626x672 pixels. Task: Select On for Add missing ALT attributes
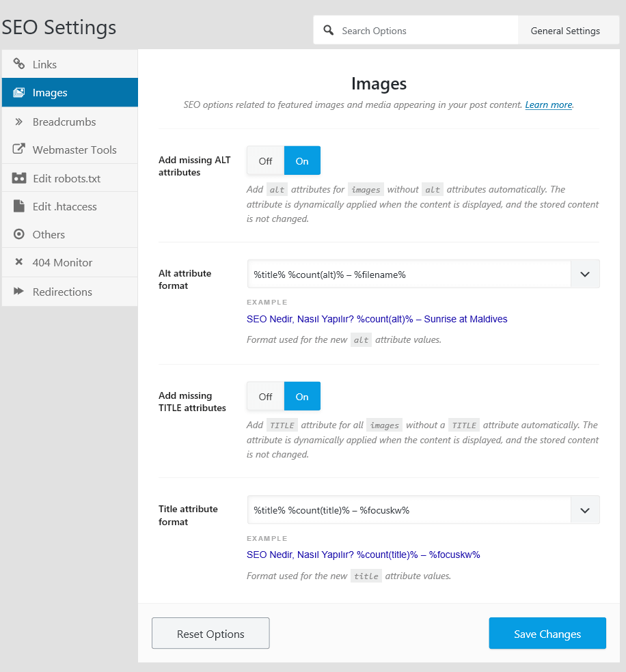302,160
